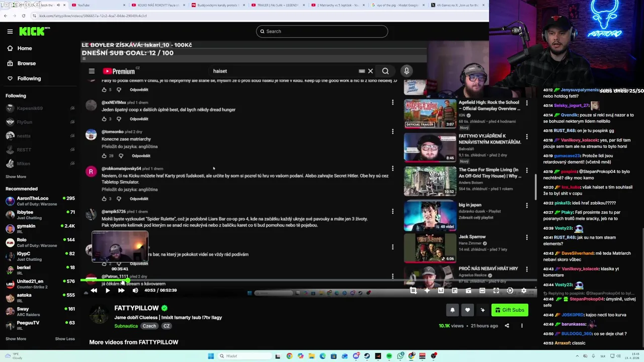
Task: Follow FATTYPILLOW with heart button
Action: pyautogui.click(x=467, y=310)
